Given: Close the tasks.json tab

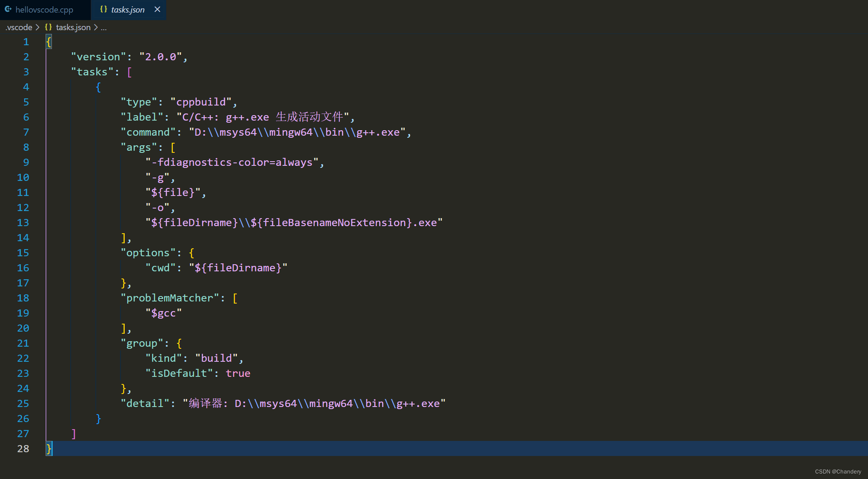Looking at the screenshot, I should click(x=157, y=9).
